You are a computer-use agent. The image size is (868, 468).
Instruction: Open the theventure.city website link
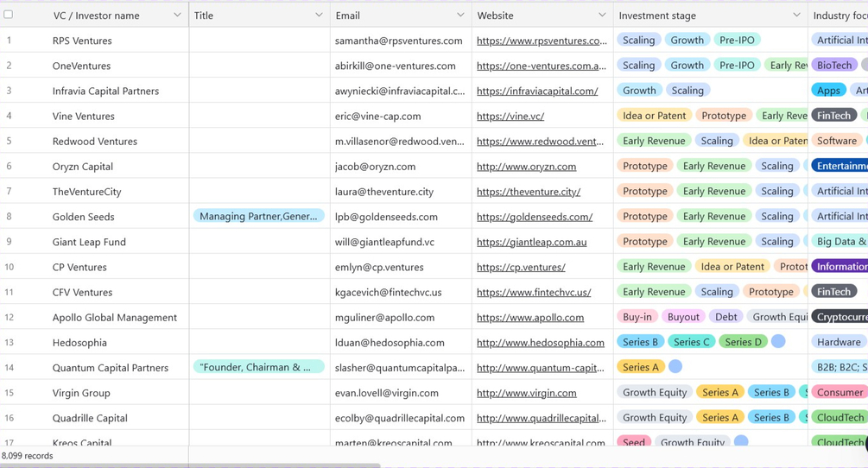[528, 192]
